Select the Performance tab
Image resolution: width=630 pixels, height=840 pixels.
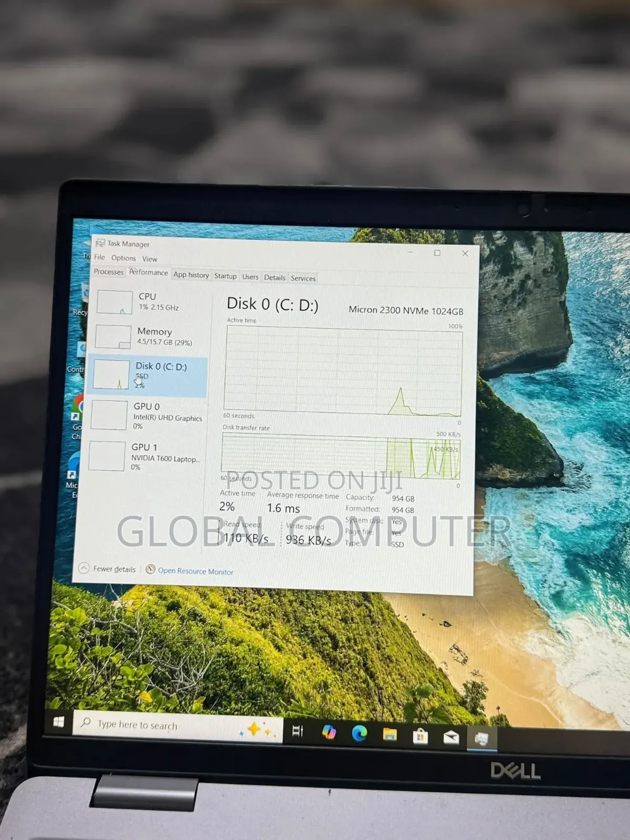click(149, 272)
